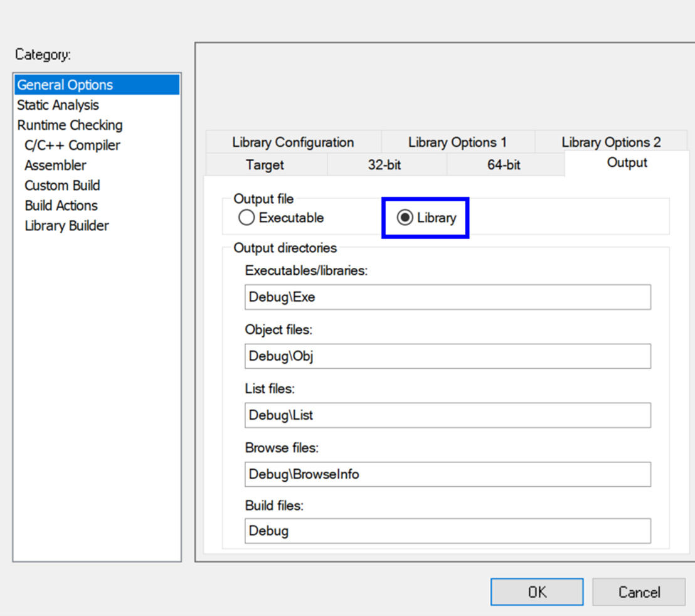Select General Options category
Screen dimensions: 695x616
tap(97, 85)
